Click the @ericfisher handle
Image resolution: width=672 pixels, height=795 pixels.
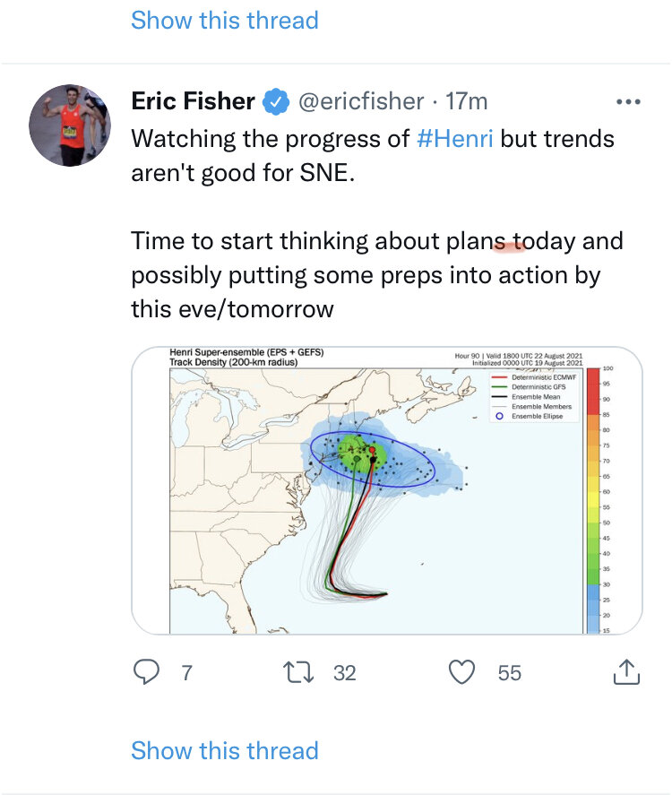pyautogui.click(x=361, y=101)
